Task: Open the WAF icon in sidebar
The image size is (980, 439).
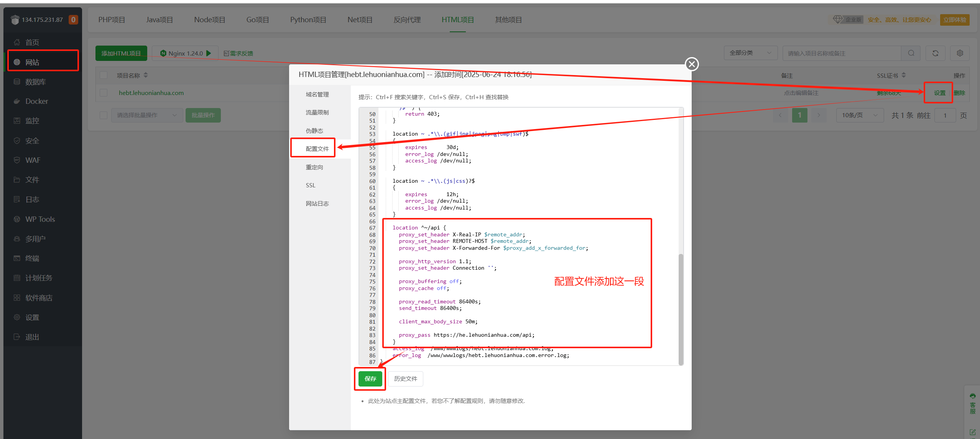Action: click(17, 160)
